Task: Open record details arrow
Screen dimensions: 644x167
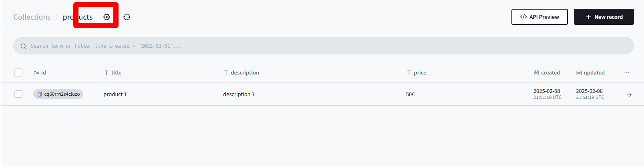Action: [630, 95]
